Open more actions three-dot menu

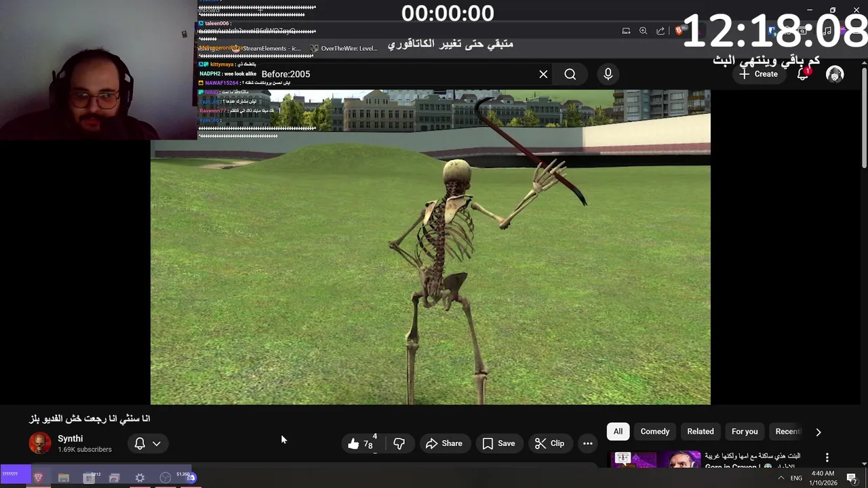click(x=588, y=444)
